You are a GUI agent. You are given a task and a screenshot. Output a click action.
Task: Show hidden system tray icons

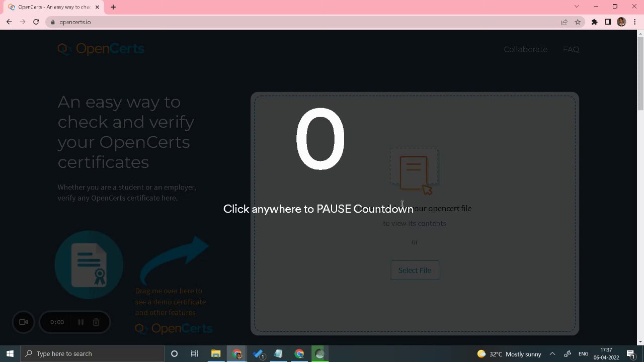(552, 354)
